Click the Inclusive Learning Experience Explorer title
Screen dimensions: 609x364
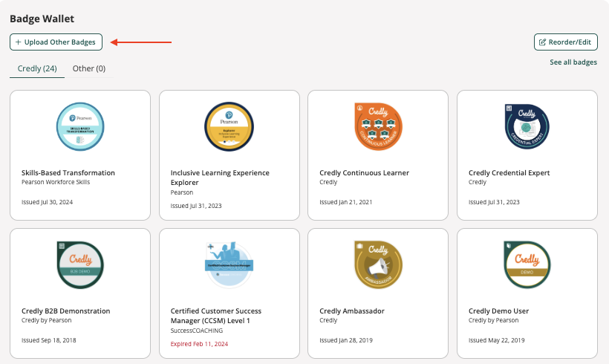[x=220, y=178]
